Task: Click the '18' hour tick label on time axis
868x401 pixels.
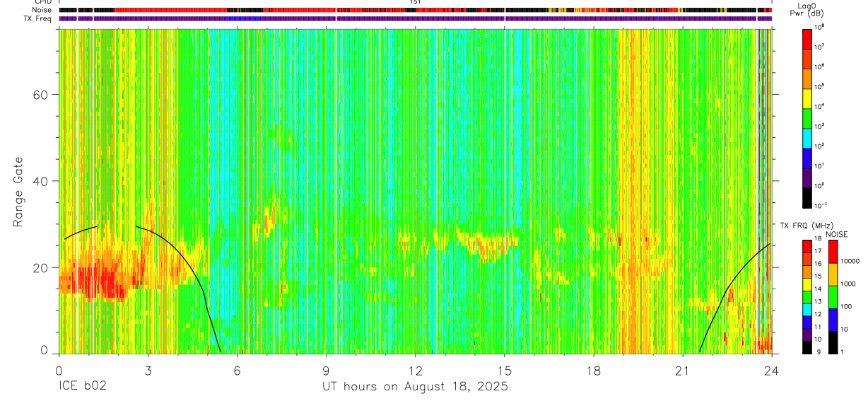Action: coord(593,371)
